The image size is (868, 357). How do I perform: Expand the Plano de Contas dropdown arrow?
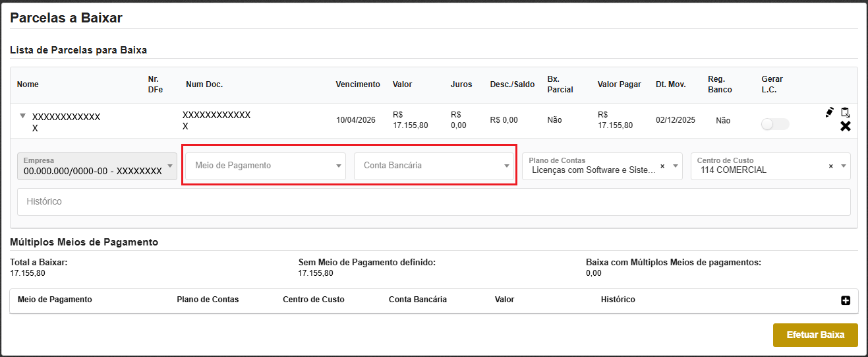pyautogui.click(x=676, y=166)
